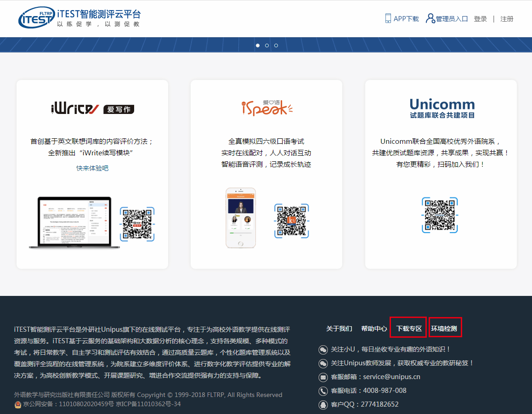Click the email icon beside 客服邮箱
Image resolution: width=532 pixels, height=414 pixels.
pyautogui.click(x=323, y=377)
